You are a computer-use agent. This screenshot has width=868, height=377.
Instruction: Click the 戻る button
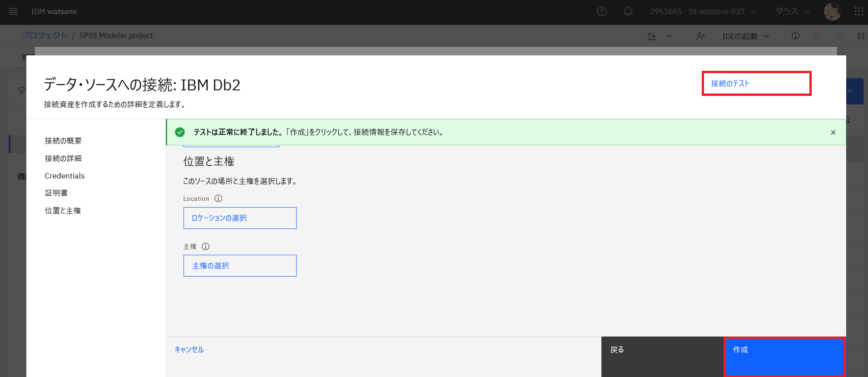(662, 357)
